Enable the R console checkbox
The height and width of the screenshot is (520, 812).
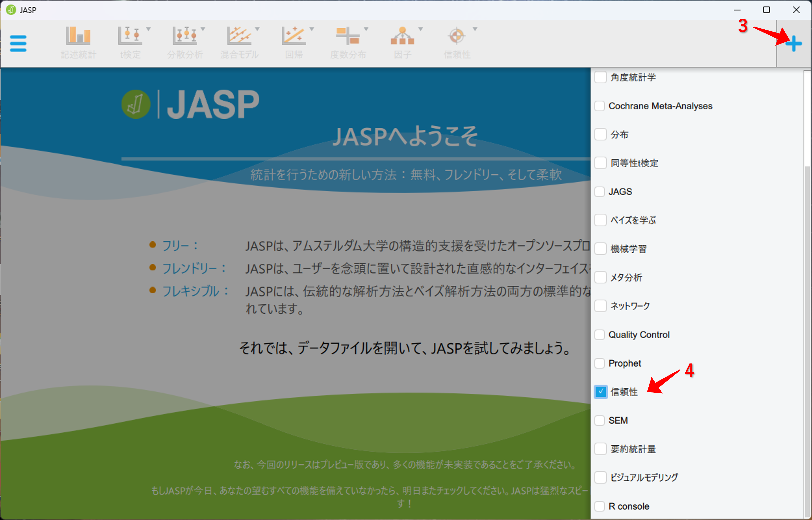pyautogui.click(x=600, y=506)
